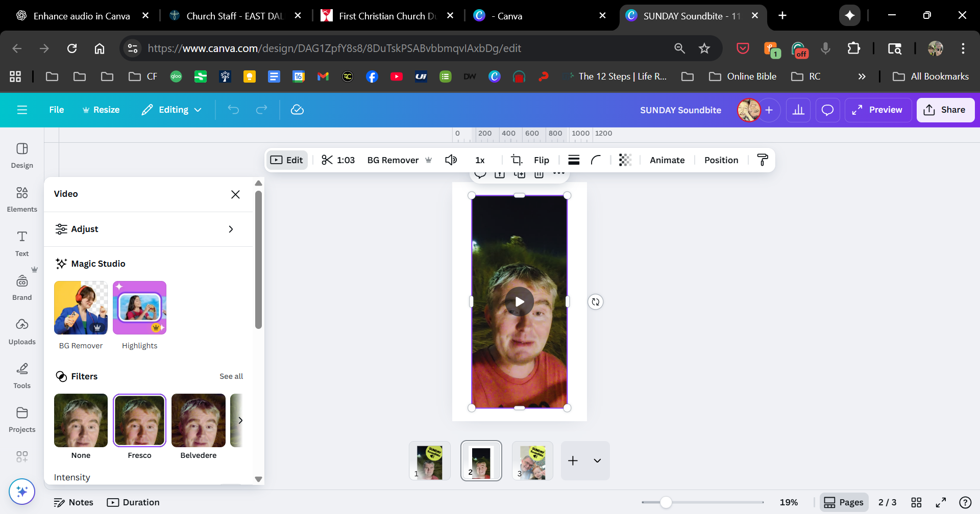
Task: Click the scissors Trim video icon
Action: [x=327, y=160]
